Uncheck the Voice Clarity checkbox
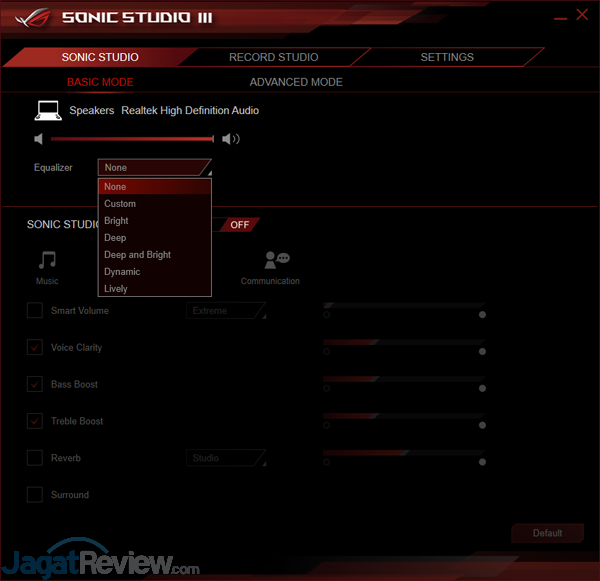 tap(35, 347)
